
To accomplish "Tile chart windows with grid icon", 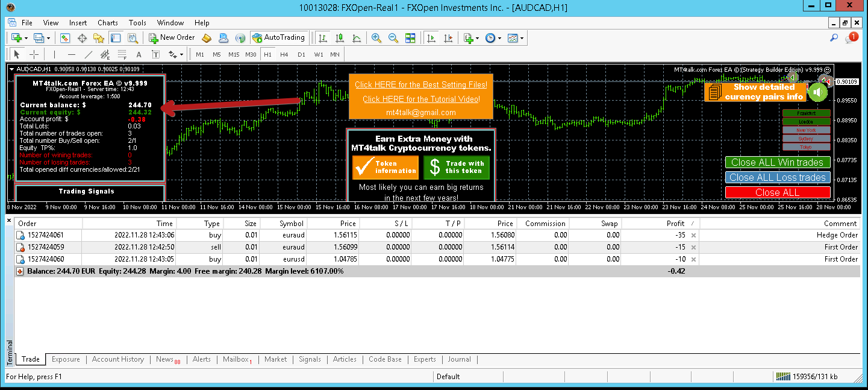I will point(410,37).
